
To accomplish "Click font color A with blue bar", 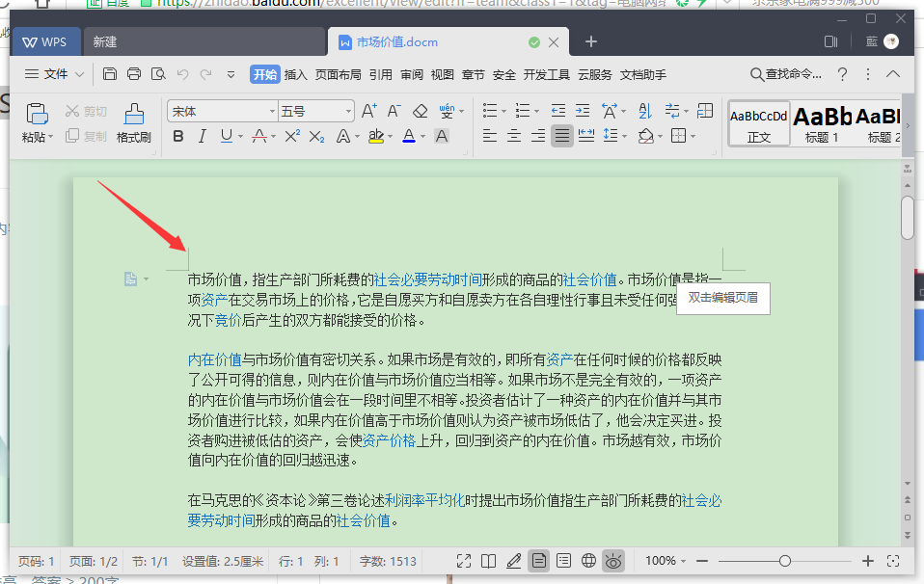I will click(409, 137).
